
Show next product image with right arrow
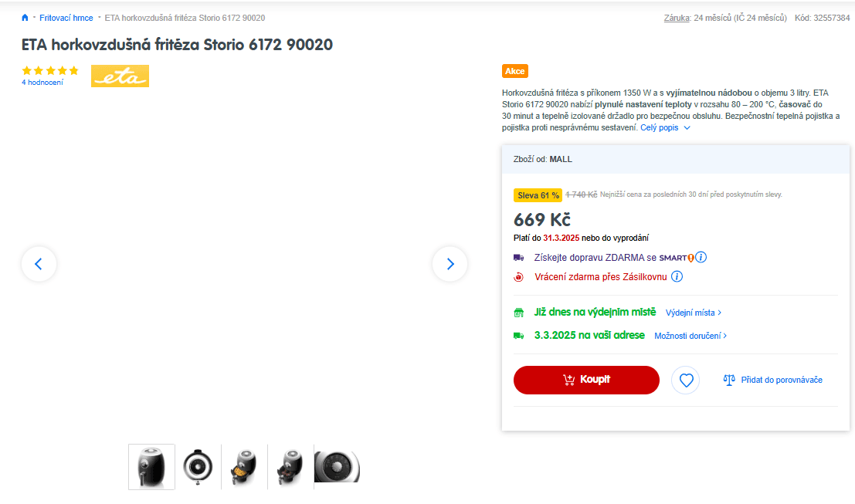[450, 264]
